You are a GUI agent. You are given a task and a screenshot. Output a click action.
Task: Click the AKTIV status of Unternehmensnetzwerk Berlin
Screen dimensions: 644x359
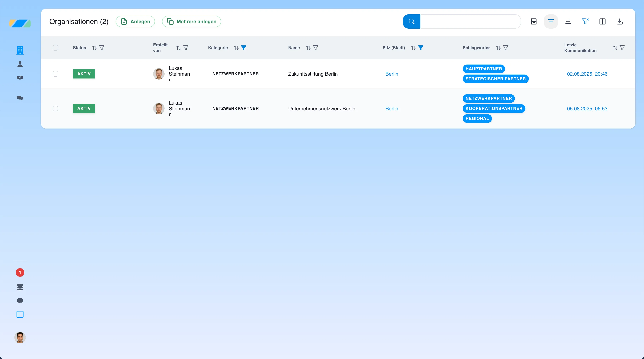click(x=84, y=108)
